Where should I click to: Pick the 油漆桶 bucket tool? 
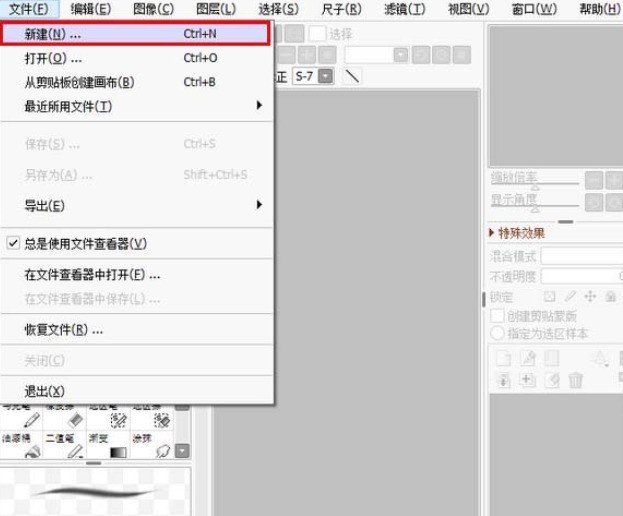[22, 445]
